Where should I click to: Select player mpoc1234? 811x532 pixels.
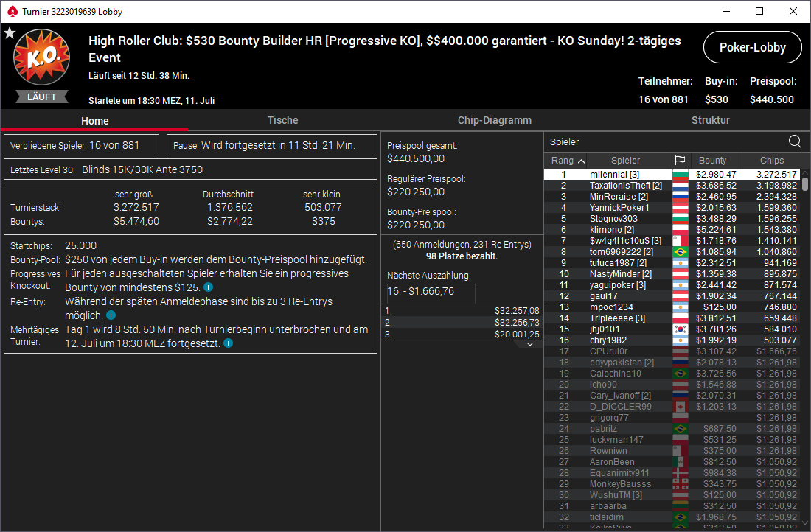(x=672, y=307)
